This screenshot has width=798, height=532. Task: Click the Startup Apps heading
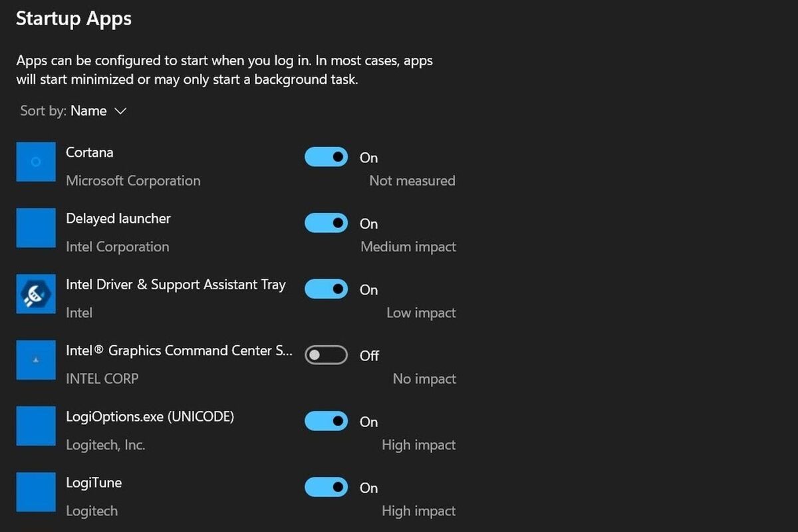(x=74, y=19)
